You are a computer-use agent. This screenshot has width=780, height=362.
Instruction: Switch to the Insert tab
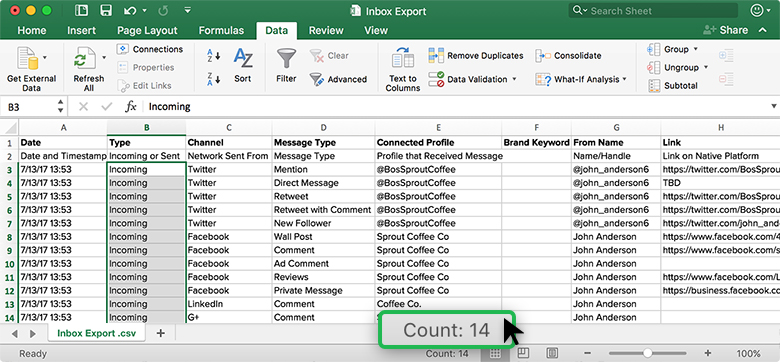click(x=82, y=30)
